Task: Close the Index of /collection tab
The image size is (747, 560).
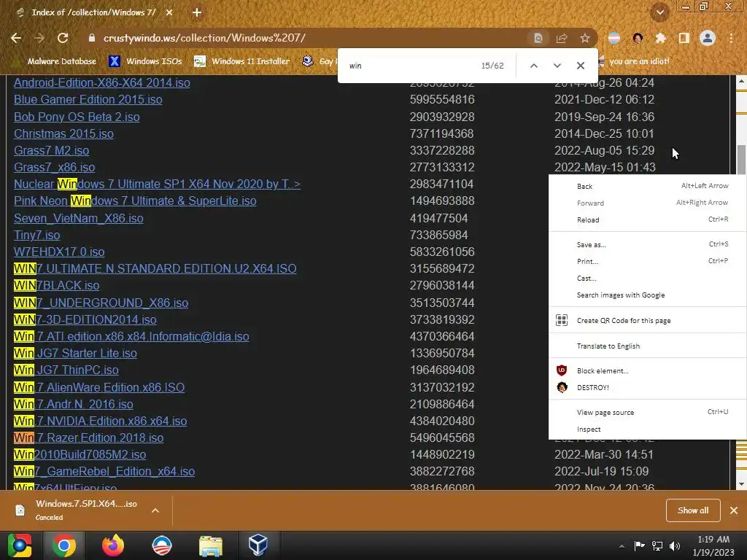Action: pos(169,12)
